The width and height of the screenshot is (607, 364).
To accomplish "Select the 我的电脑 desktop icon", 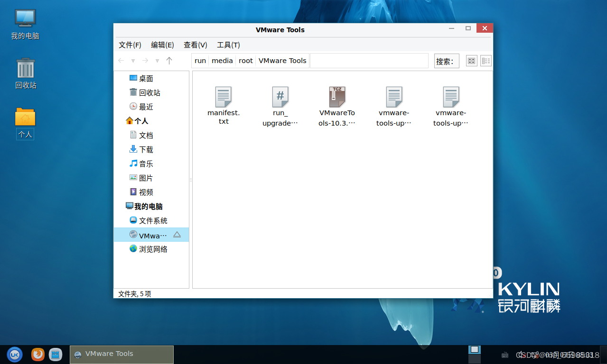I will click(25, 24).
